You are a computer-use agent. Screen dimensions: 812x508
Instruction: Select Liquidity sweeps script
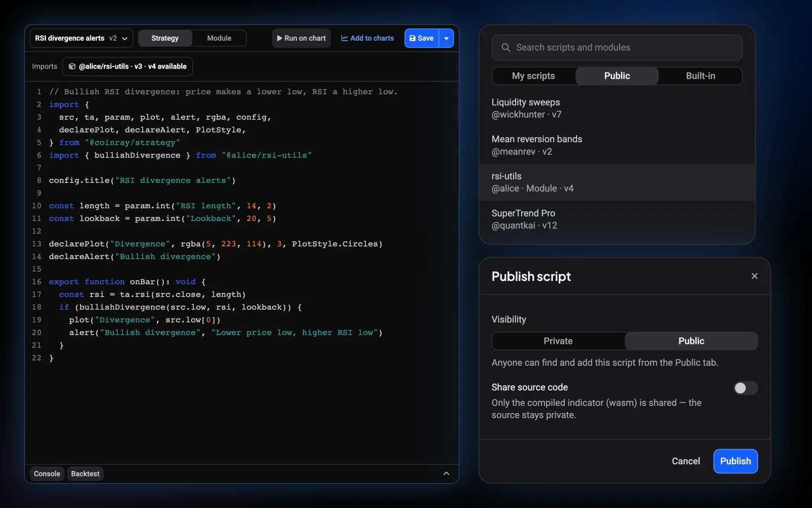click(617, 108)
